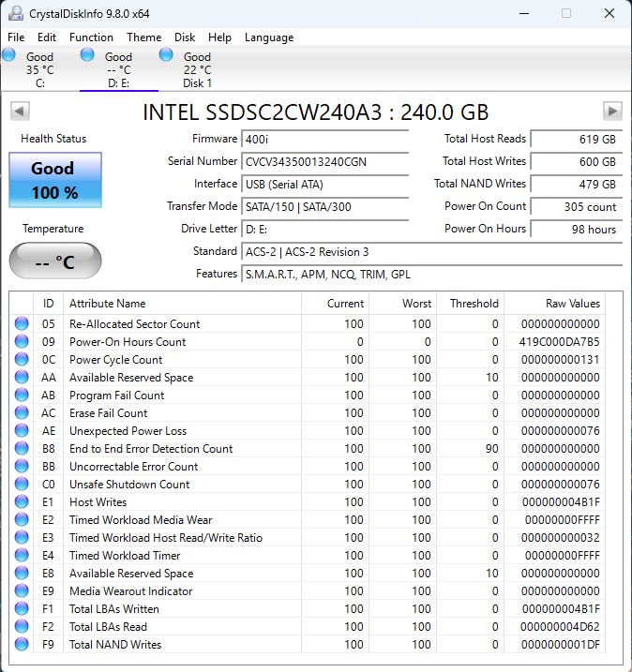Screen dimensions: 632x672
Task: Click Total Host Writes value 600 GB
Action: pyautogui.click(x=577, y=162)
